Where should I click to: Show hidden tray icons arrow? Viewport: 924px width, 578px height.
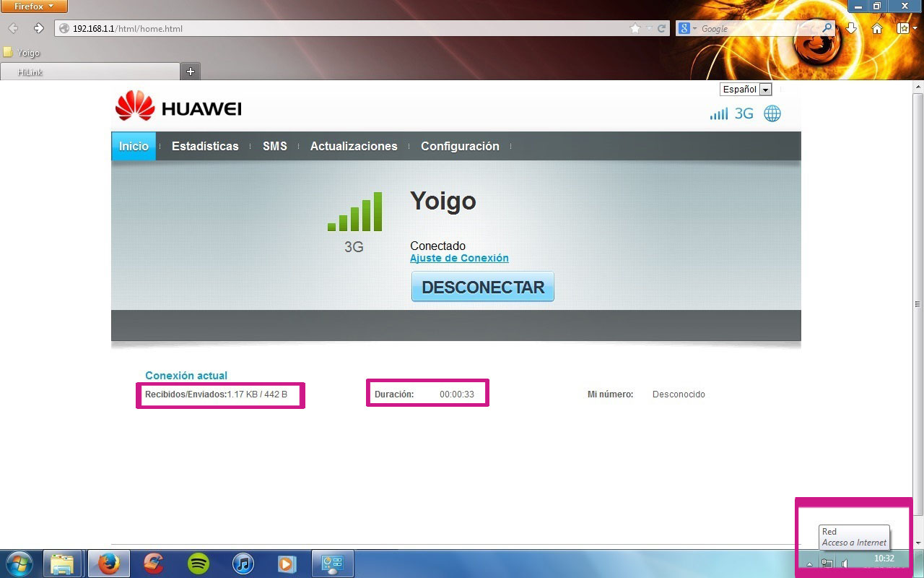point(809,564)
